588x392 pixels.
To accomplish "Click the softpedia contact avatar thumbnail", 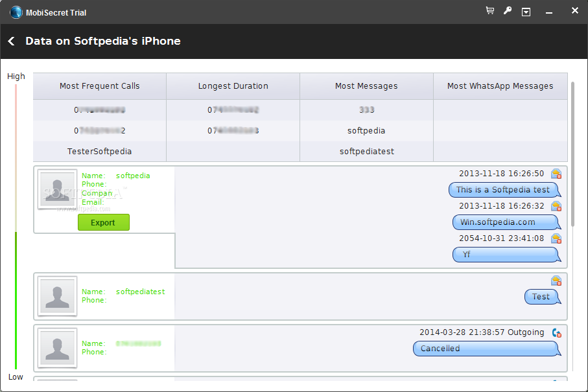I will coord(58,189).
